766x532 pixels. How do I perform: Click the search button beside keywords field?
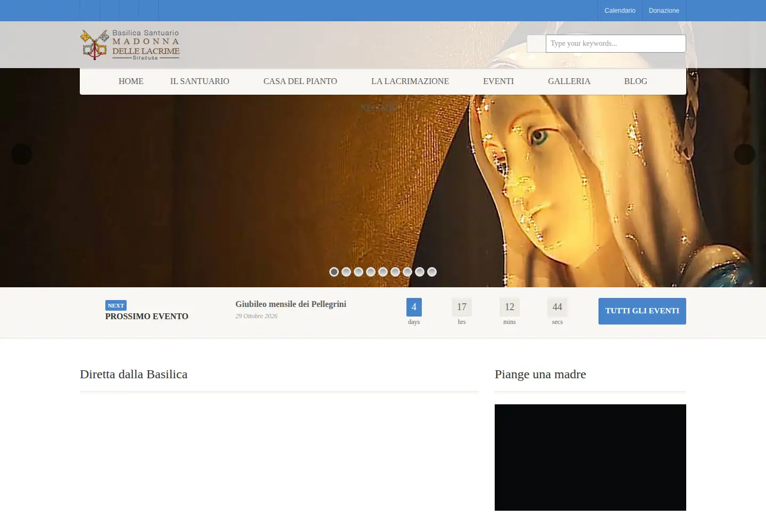pos(536,44)
